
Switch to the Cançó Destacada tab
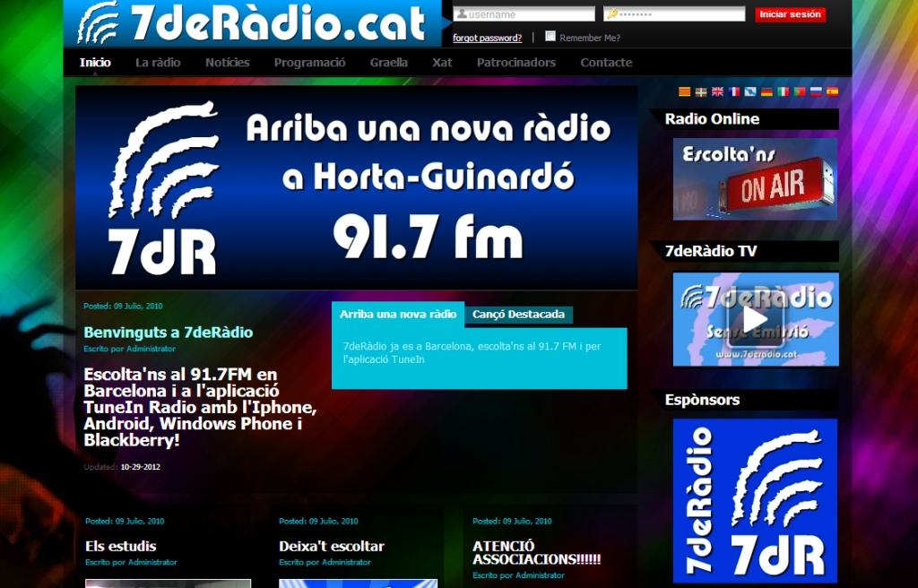pyautogui.click(x=518, y=315)
